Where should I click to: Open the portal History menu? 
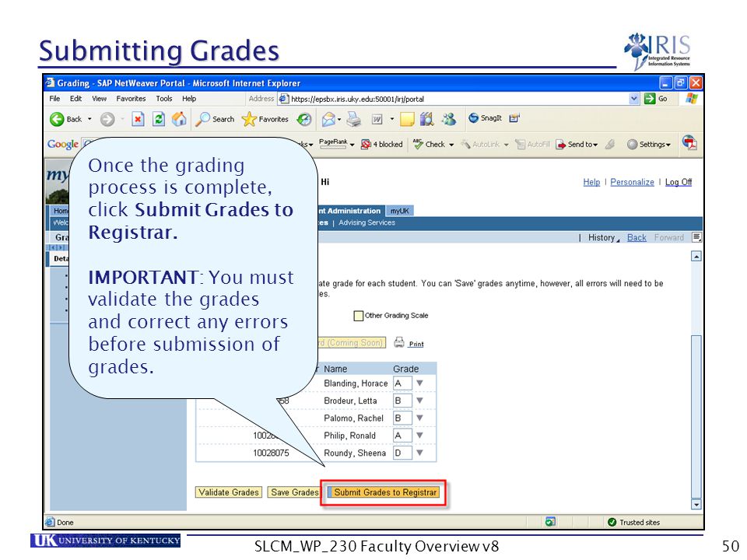[x=604, y=238]
